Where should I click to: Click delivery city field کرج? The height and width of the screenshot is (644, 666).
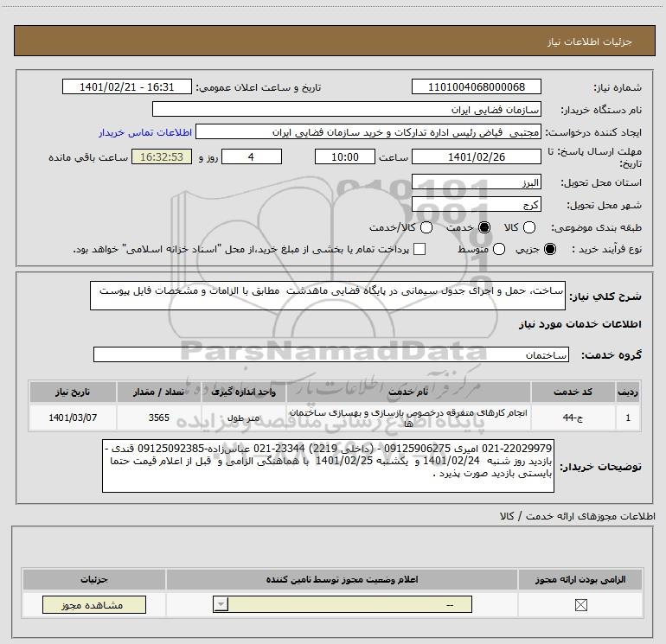tap(476, 205)
